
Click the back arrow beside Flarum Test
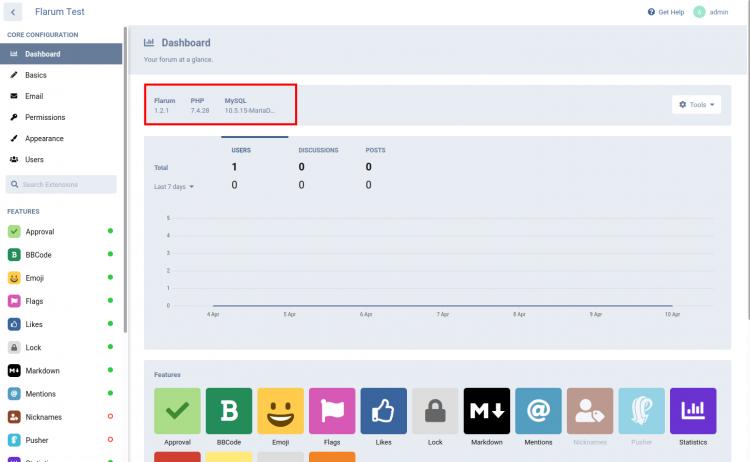tap(14, 12)
